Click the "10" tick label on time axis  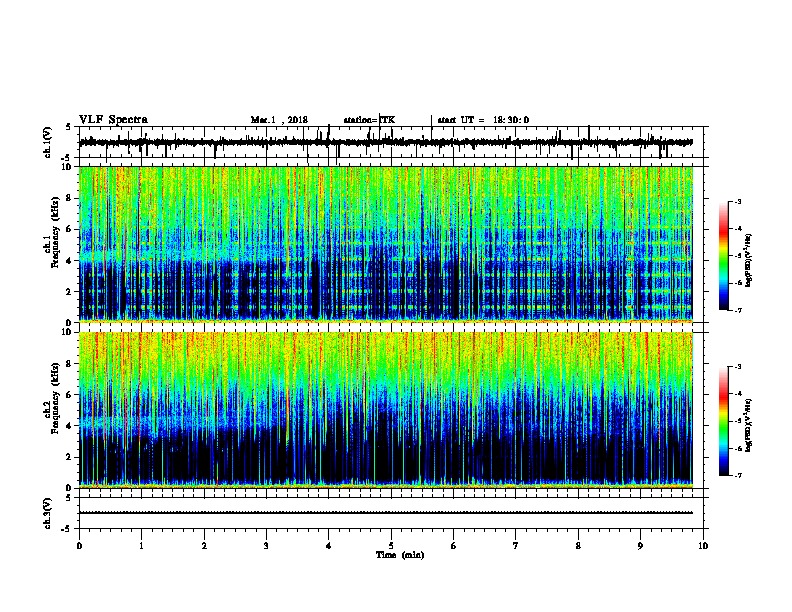point(703,546)
